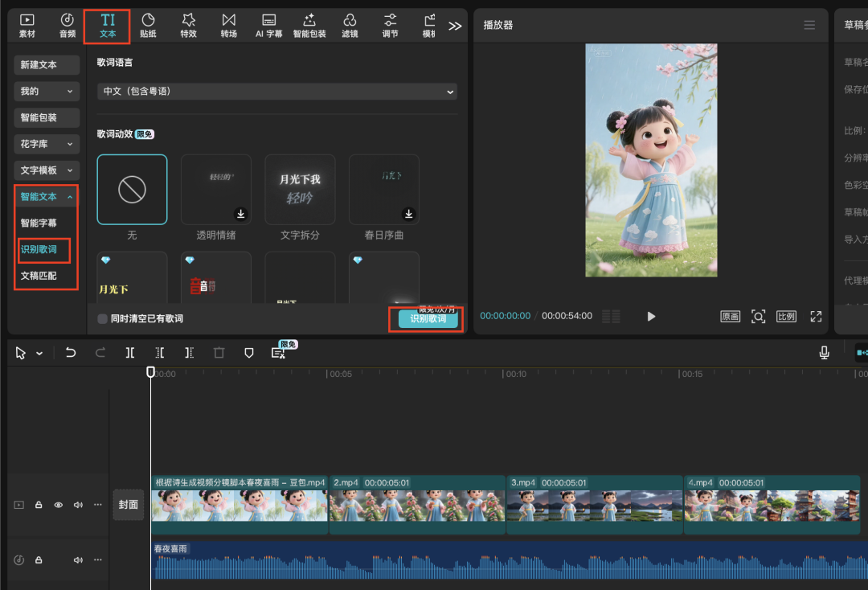Select 文稿匹配 in the sidebar
The width and height of the screenshot is (868, 590).
click(x=39, y=276)
